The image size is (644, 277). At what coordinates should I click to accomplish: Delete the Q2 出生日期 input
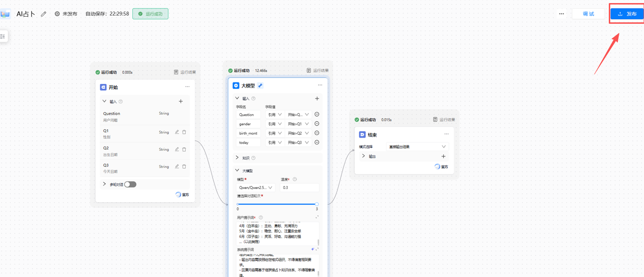click(x=184, y=149)
